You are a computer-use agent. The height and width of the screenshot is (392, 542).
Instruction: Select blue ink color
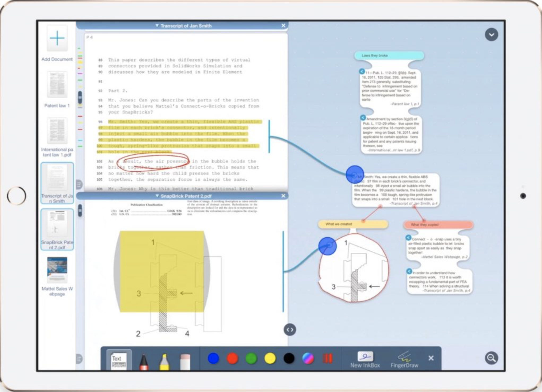pyautogui.click(x=213, y=358)
